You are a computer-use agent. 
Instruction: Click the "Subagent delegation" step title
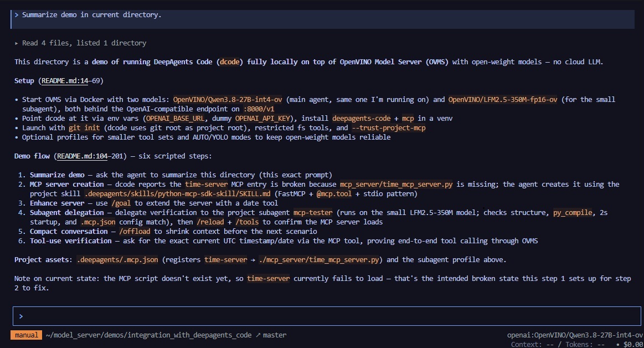pos(66,212)
